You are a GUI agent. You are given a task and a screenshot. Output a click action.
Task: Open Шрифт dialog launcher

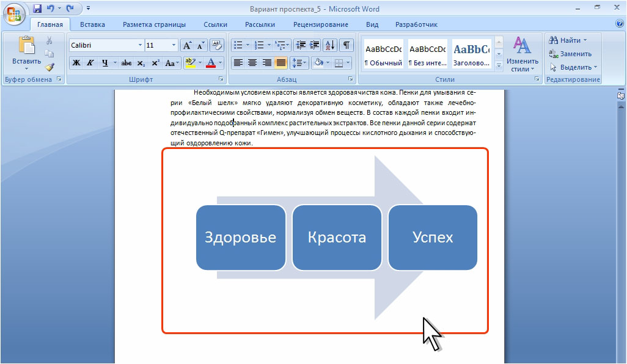click(x=221, y=79)
